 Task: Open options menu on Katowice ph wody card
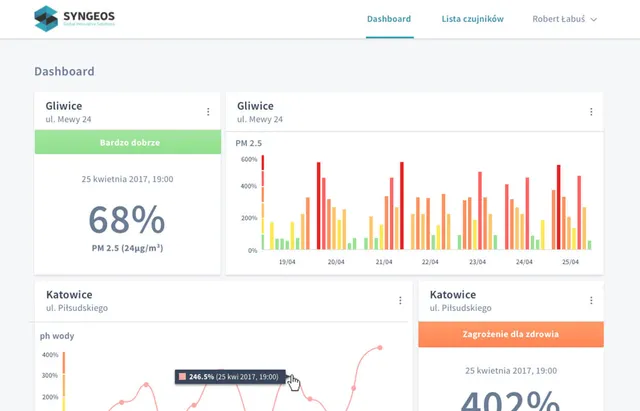(x=400, y=300)
